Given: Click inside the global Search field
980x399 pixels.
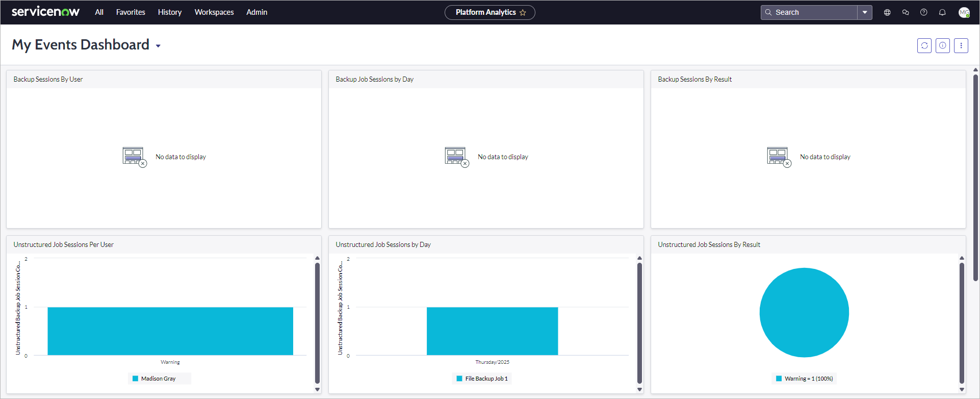Looking at the screenshot, I should (x=809, y=12).
